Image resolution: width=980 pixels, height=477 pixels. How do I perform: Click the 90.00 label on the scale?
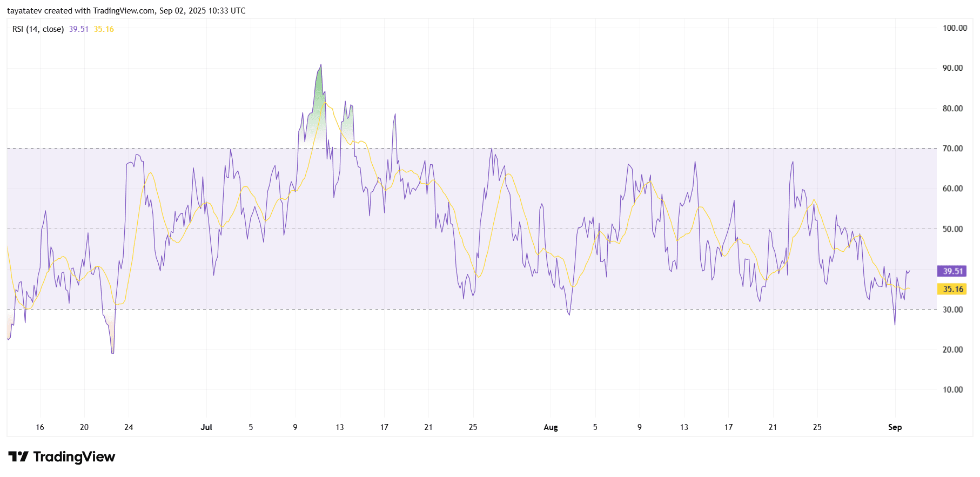(952, 68)
